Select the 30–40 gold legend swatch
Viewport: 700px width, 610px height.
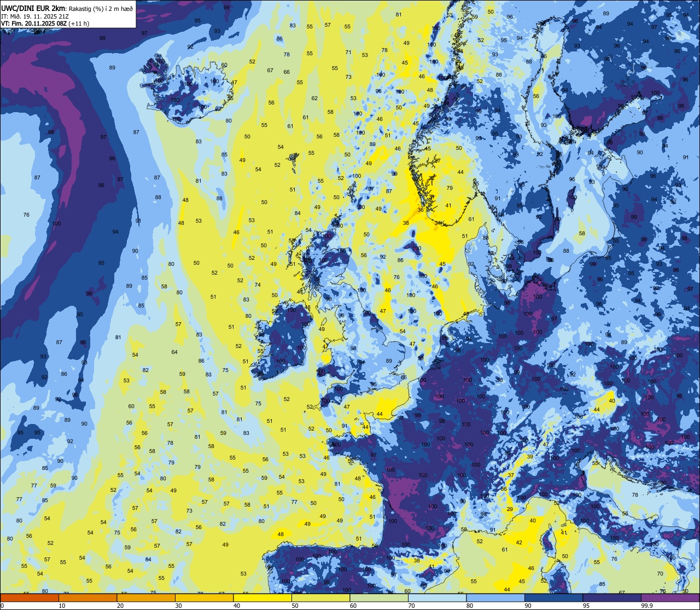204,597
